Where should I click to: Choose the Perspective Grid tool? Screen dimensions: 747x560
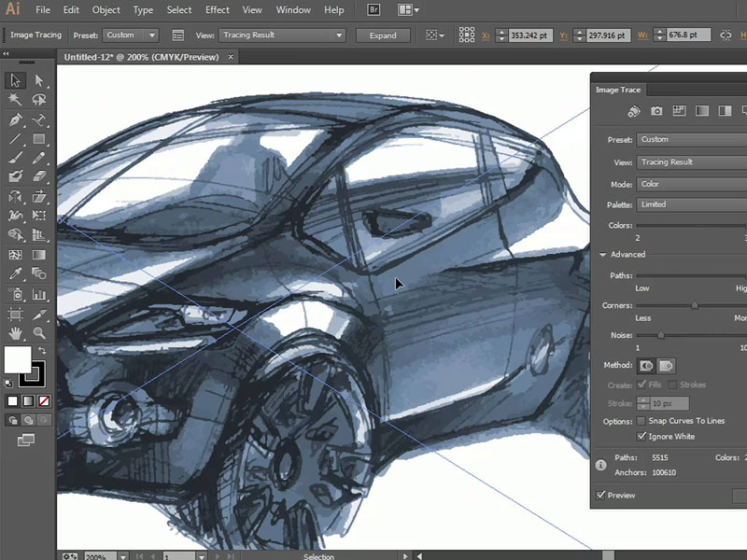pos(39,235)
